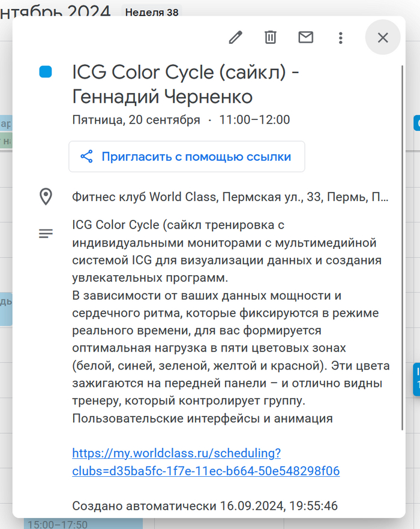Open the three-dot options menu
The height and width of the screenshot is (529, 420).
click(x=341, y=38)
